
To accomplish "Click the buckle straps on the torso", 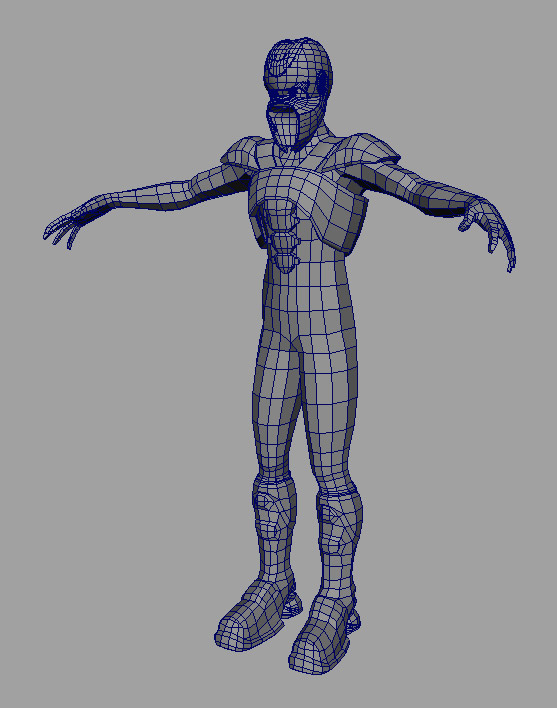I will pyautogui.click(x=282, y=237).
